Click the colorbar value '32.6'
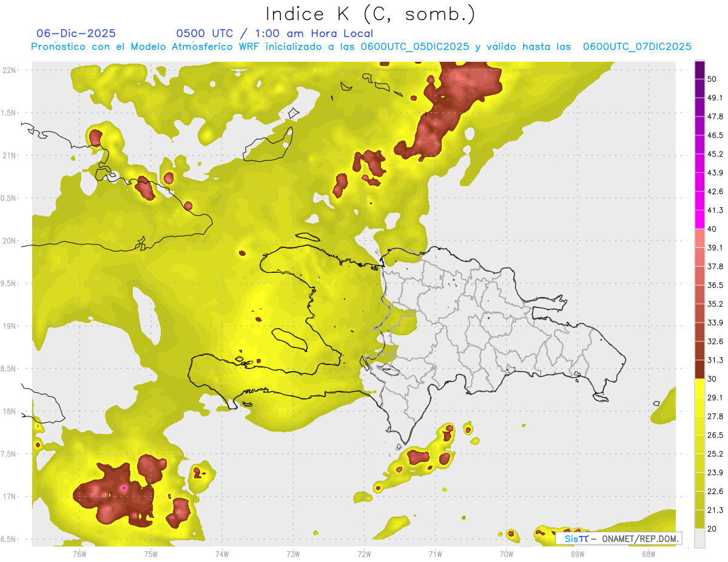The image size is (728, 562). pos(715,341)
